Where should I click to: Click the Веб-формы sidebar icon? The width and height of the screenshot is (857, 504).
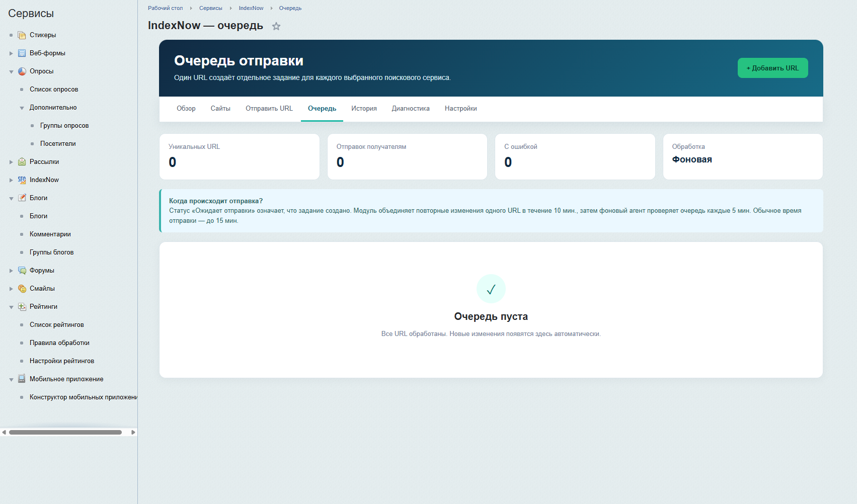[22, 53]
